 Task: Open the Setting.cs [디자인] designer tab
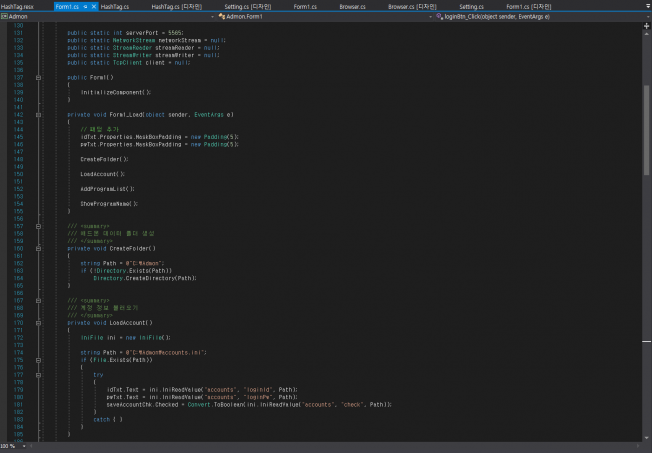(248, 7)
